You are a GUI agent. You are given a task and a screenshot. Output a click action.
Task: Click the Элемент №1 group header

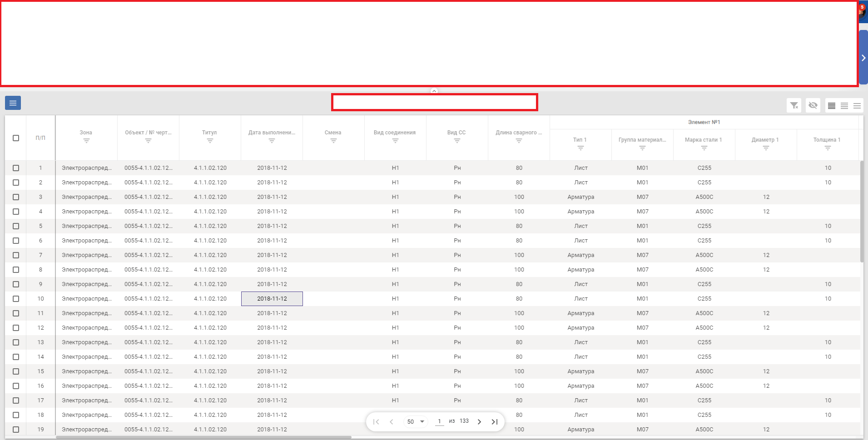click(x=704, y=122)
